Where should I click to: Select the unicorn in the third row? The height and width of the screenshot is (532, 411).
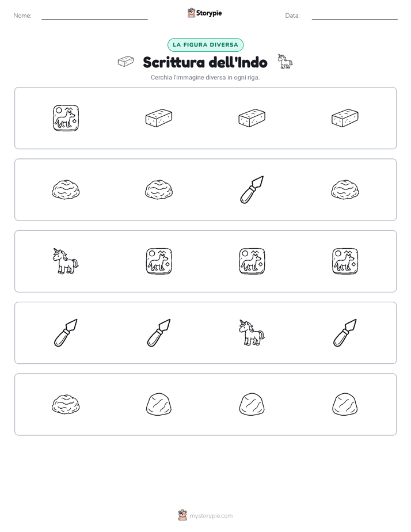[66, 261]
